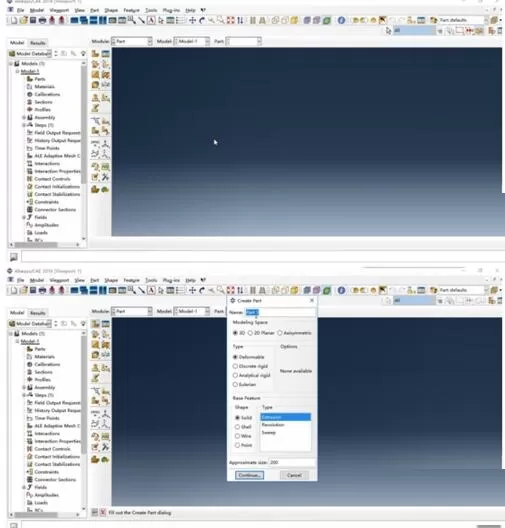Click command line interface icon in top window

pos(13,257)
